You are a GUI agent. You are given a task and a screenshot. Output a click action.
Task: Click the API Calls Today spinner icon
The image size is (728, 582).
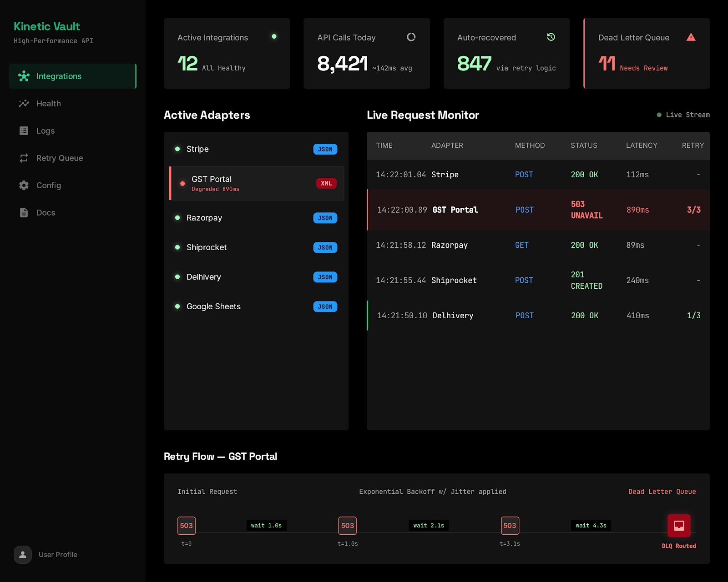pyautogui.click(x=411, y=37)
